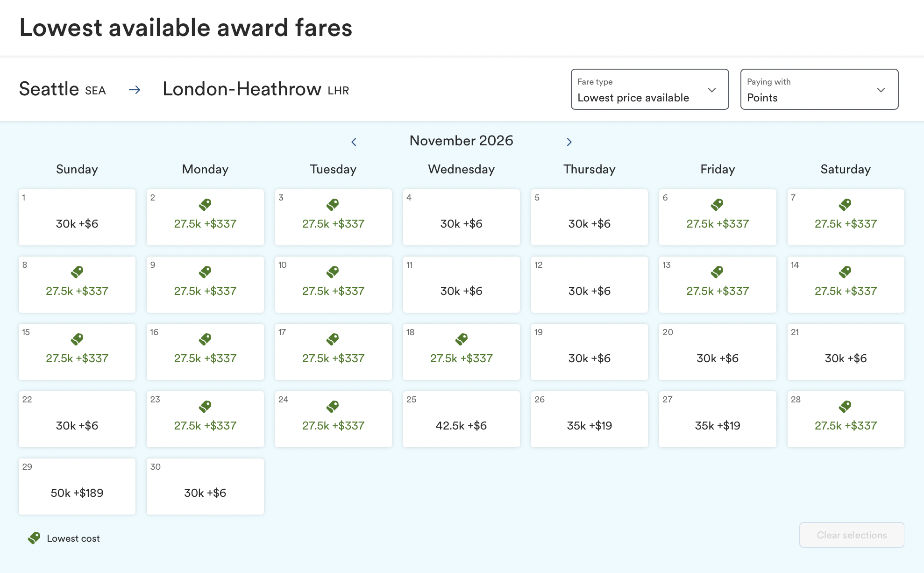The width and height of the screenshot is (924, 573).
Task: Click the Lowest cost legend tag icon
Action: [34, 538]
